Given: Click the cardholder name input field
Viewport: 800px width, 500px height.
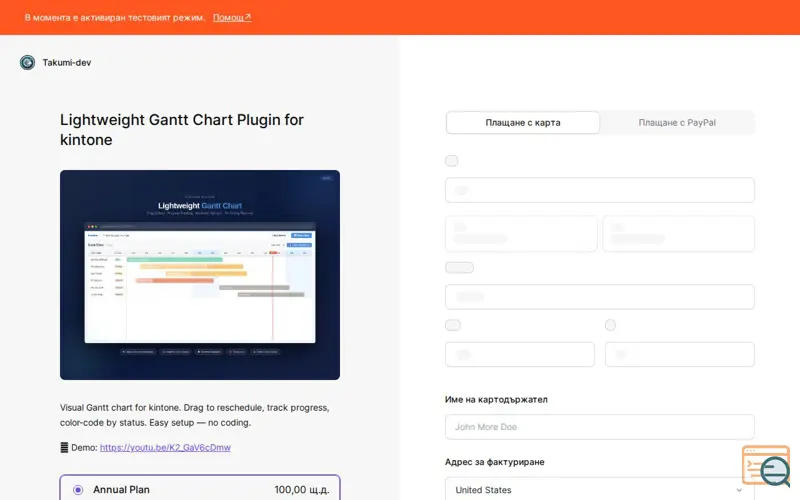Looking at the screenshot, I should click(x=599, y=427).
